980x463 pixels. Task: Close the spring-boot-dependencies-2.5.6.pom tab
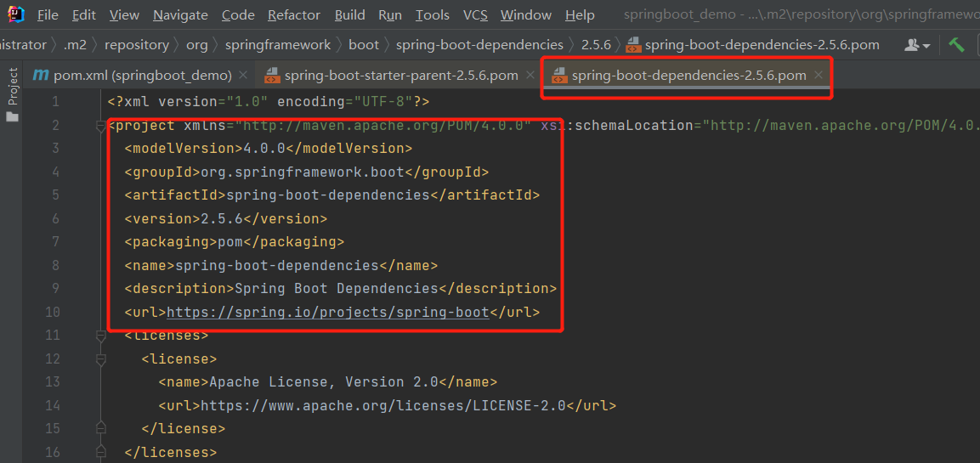click(819, 76)
